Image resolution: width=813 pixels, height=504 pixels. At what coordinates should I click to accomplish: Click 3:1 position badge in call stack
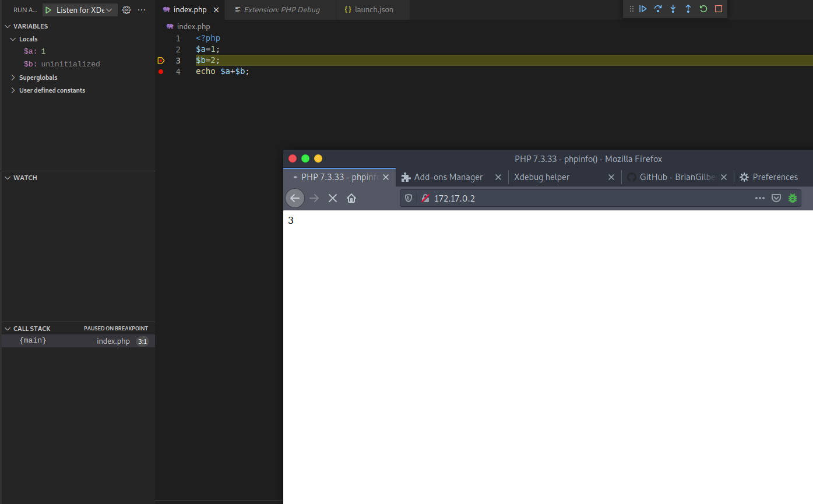coord(142,341)
